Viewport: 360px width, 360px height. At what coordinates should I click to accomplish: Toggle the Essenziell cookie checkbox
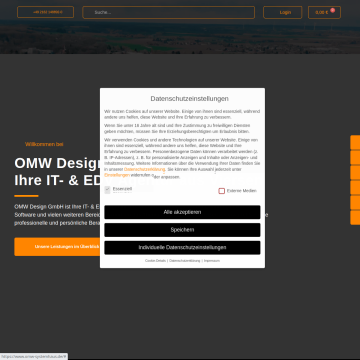[x=107, y=189]
